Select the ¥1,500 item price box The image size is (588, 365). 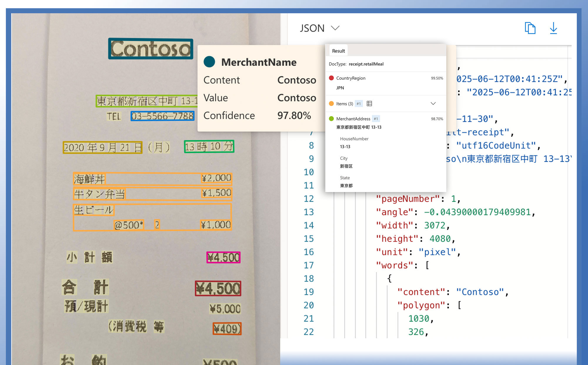point(216,193)
